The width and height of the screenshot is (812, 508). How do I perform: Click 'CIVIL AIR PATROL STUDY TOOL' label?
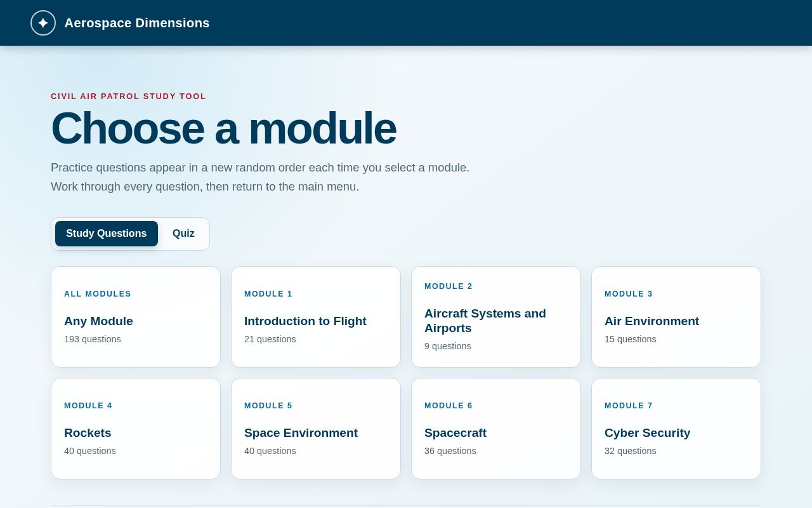pyautogui.click(x=128, y=97)
